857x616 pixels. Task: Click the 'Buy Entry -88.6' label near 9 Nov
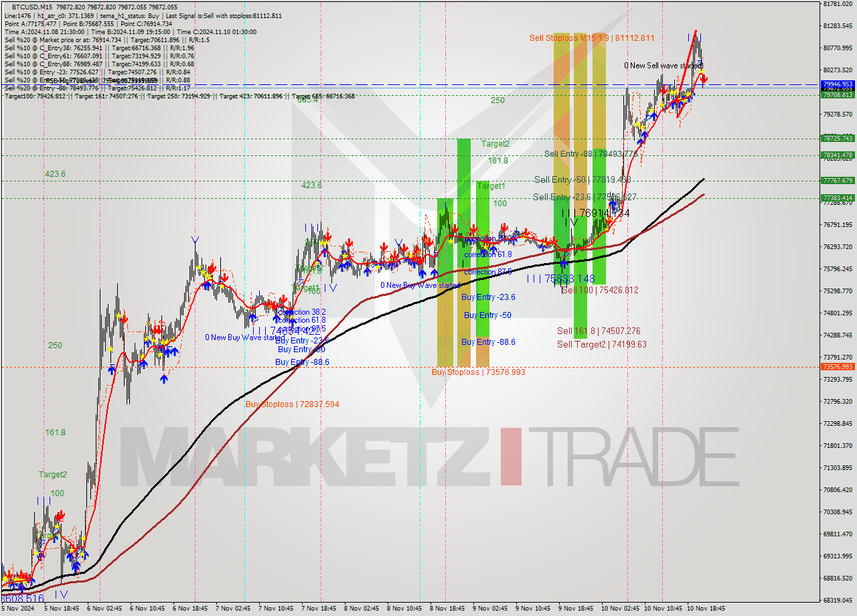pyautogui.click(x=488, y=342)
